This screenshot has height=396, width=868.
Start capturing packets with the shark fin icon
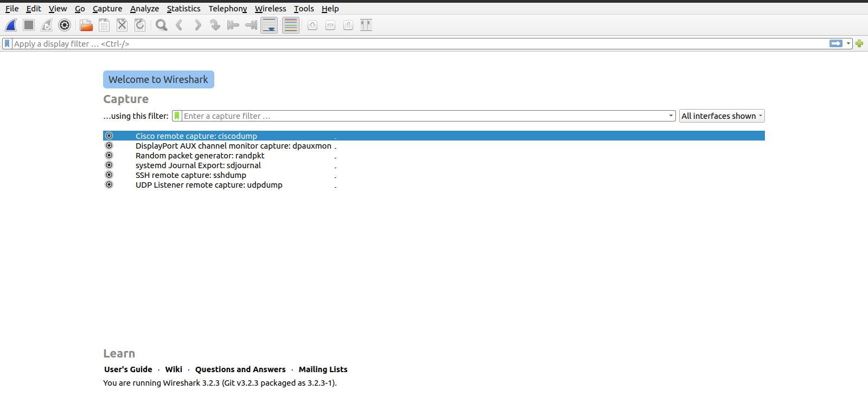(x=11, y=25)
